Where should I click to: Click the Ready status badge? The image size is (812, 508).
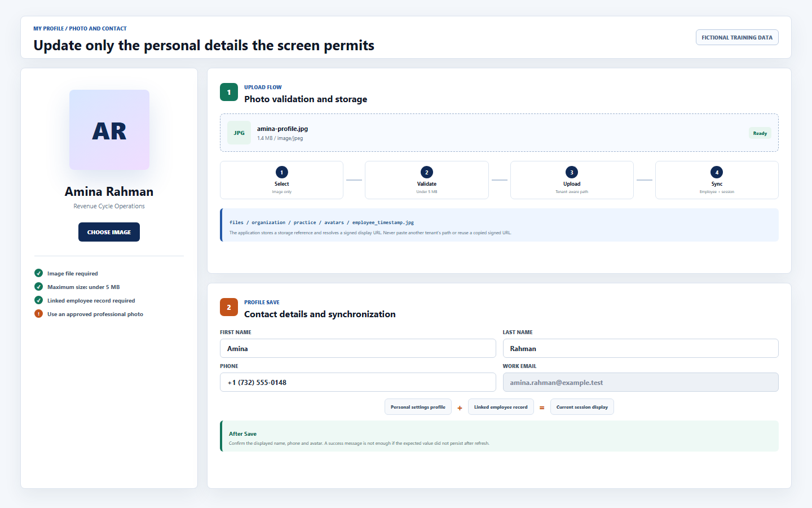(760, 133)
